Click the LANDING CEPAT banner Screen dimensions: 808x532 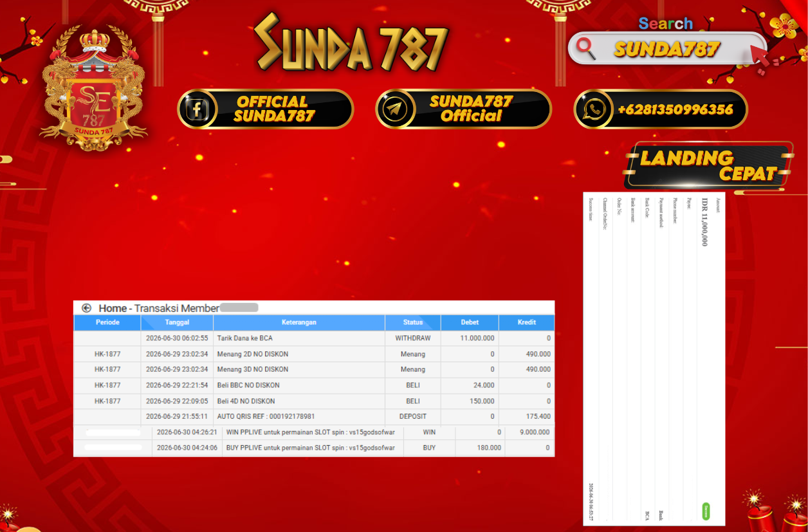pyautogui.click(x=708, y=165)
